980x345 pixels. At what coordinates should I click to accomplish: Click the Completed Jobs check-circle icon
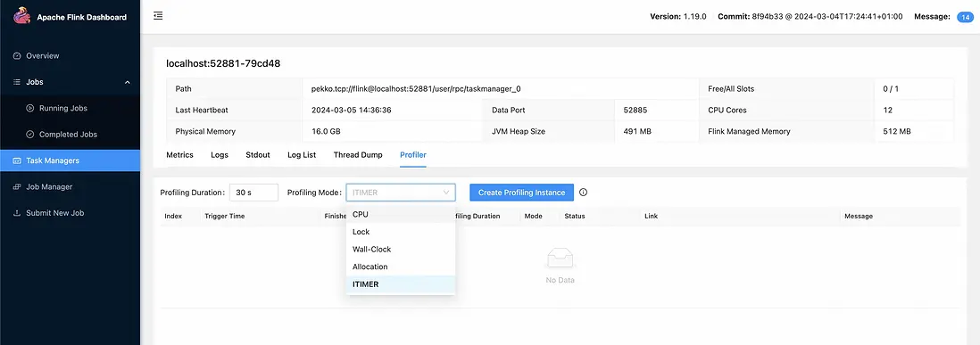point(29,134)
